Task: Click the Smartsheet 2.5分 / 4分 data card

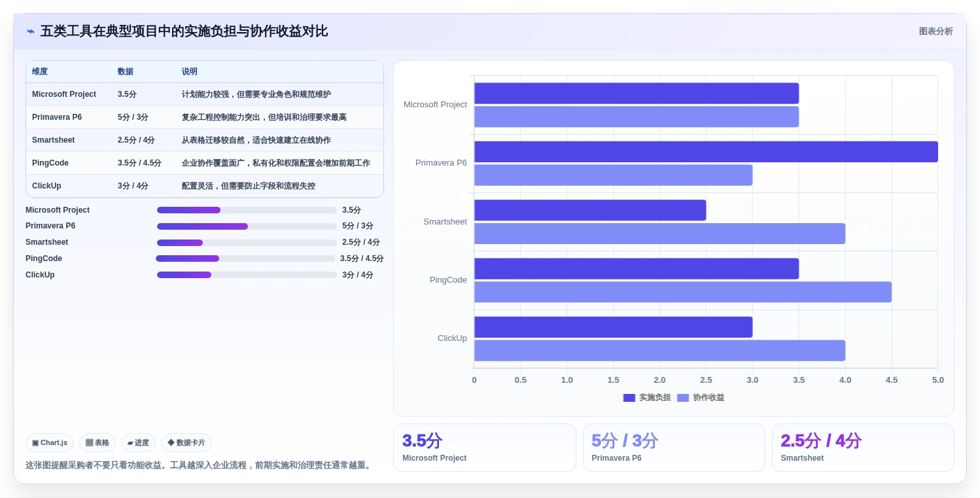Action: click(863, 448)
